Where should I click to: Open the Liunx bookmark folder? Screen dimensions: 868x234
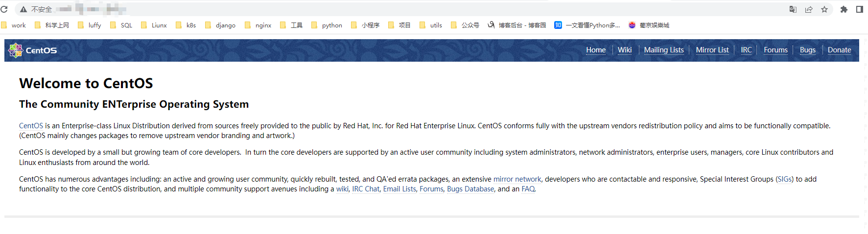(154, 25)
